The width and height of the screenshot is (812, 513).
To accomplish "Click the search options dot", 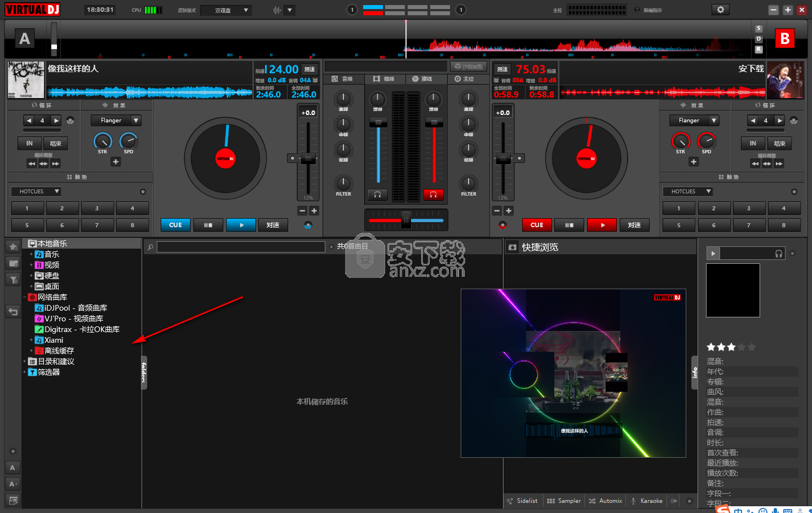I will click(330, 247).
